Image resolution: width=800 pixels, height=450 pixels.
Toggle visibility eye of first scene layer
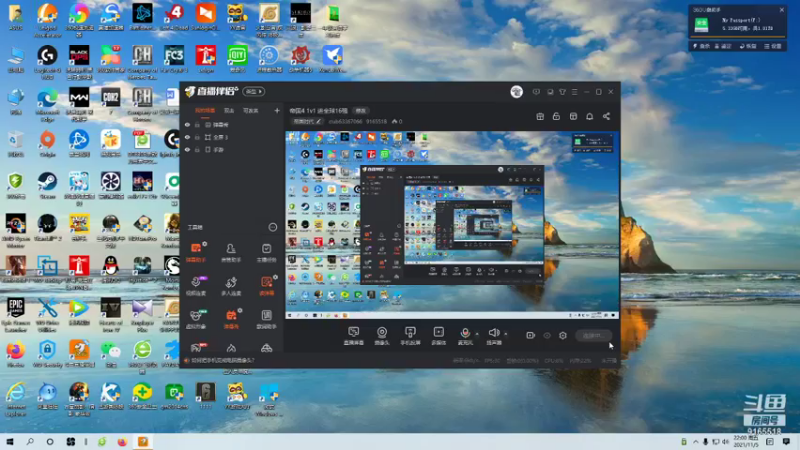[x=187, y=124]
